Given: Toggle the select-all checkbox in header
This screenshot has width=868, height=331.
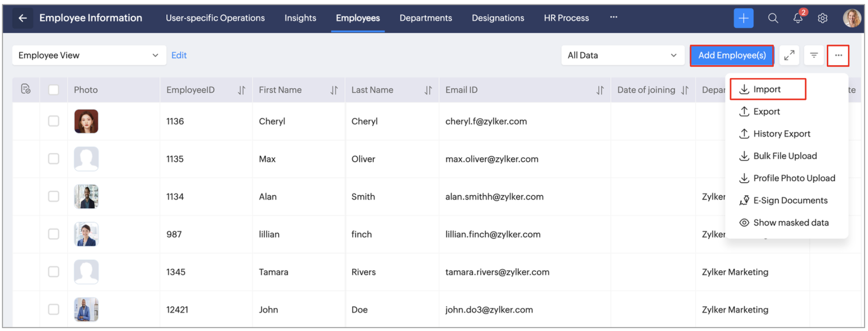Looking at the screenshot, I should pos(54,90).
